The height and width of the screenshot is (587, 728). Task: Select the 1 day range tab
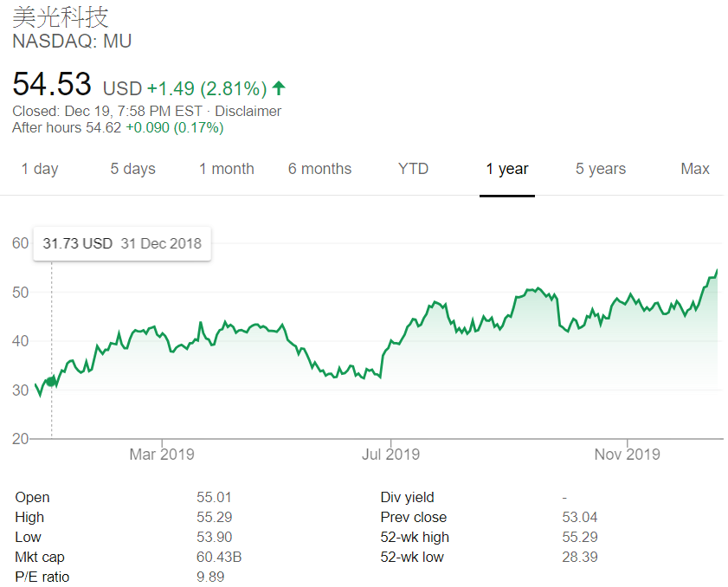40,169
